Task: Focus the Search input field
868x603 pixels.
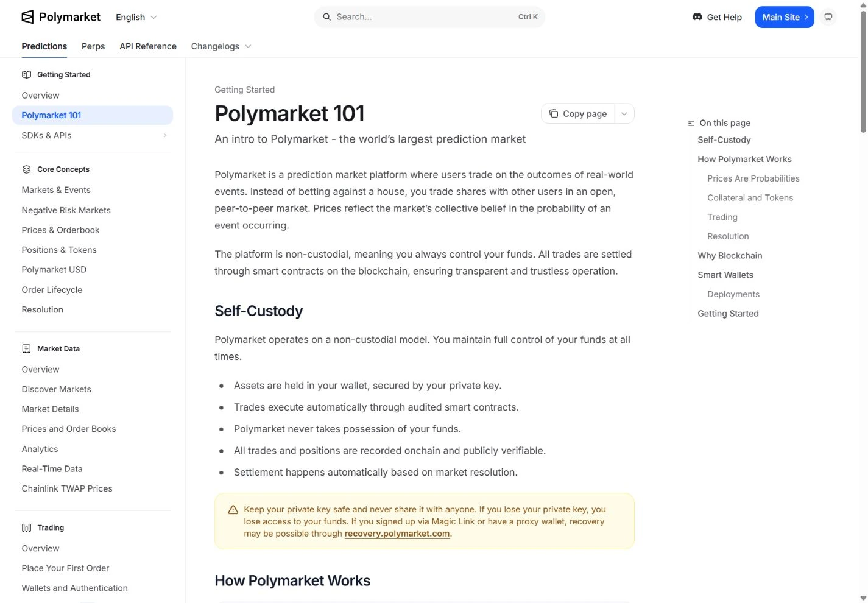Action: 429,17
